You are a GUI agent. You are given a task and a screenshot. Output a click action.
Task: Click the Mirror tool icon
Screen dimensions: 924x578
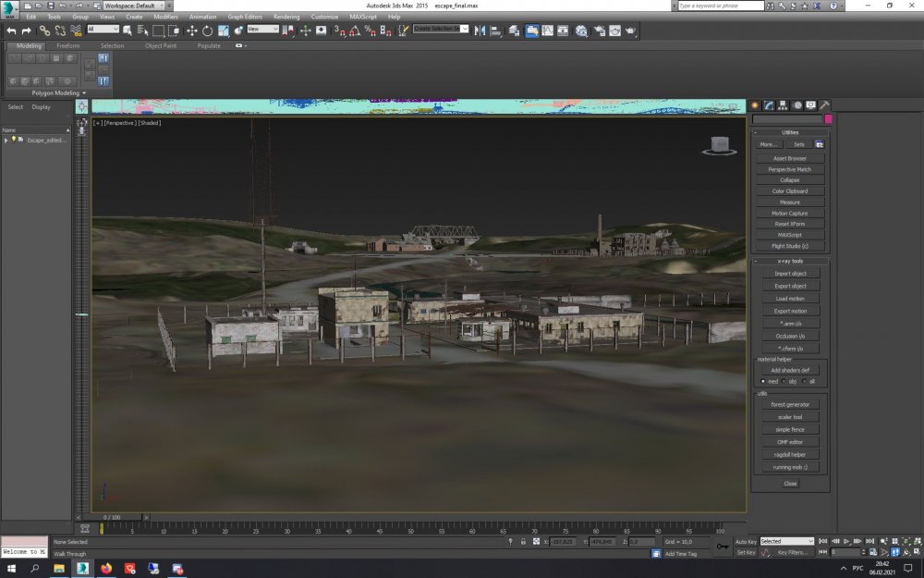point(480,31)
